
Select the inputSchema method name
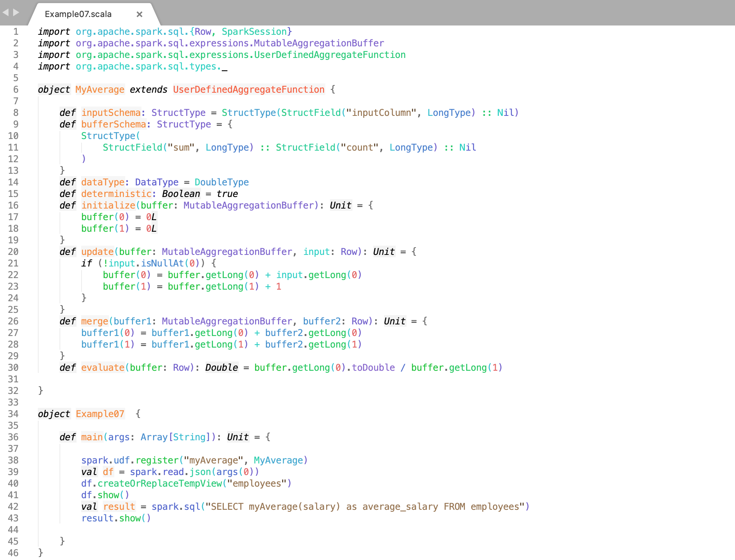(x=110, y=112)
